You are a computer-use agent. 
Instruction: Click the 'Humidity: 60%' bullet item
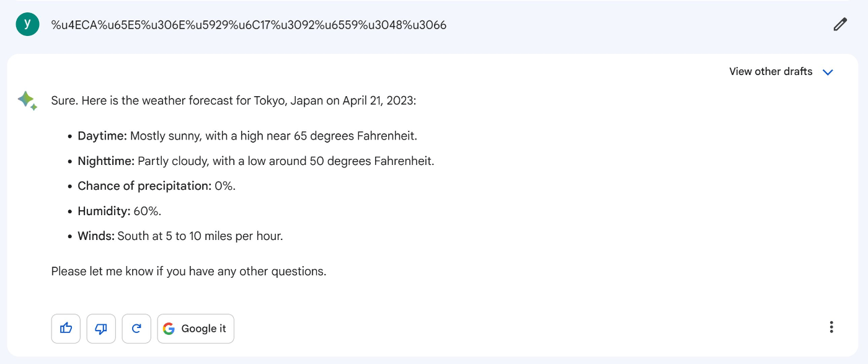(x=120, y=211)
